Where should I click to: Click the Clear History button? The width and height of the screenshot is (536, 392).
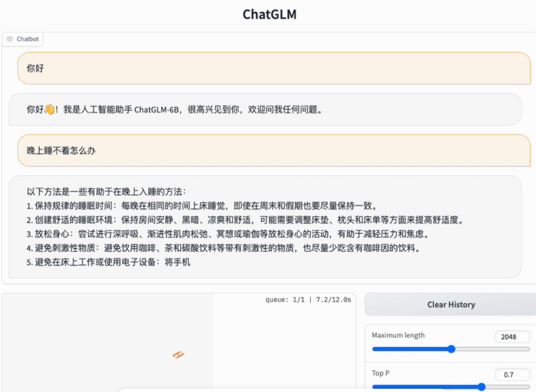coord(451,304)
